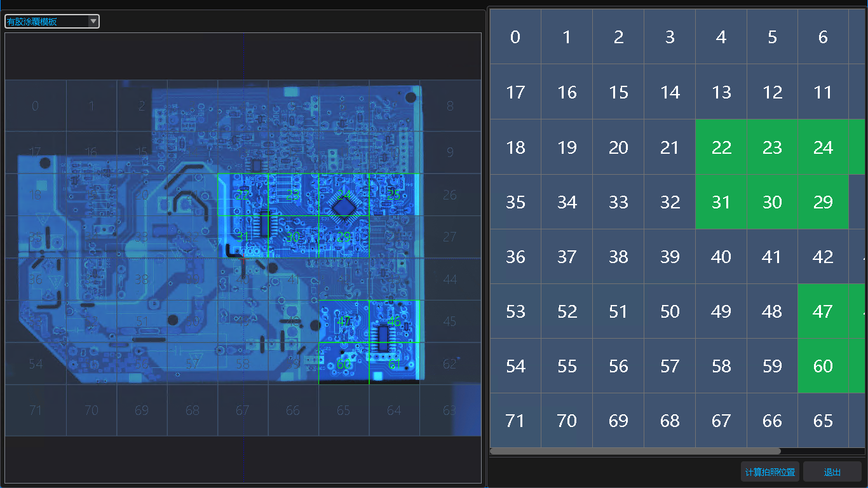The width and height of the screenshot is (868, 488).
Task: Select cell 12 in the number grid
Action: [772, 93]
